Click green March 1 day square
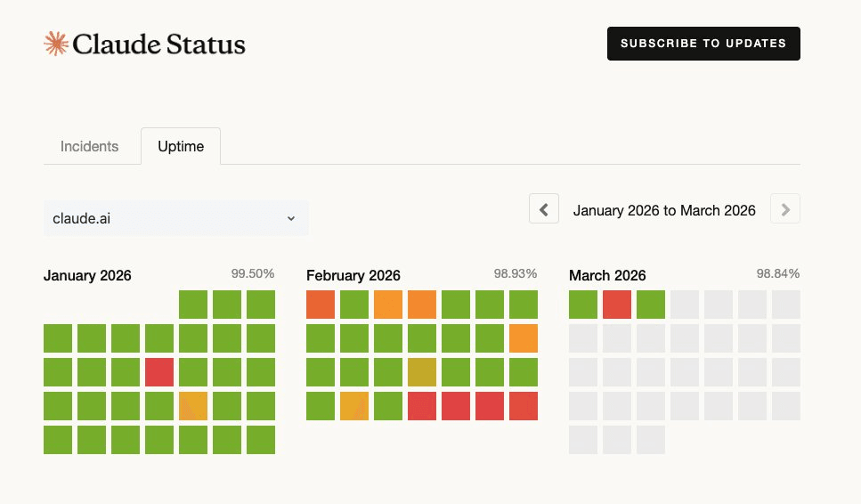The height and width of the screenshot is (504, 861). 583,305
